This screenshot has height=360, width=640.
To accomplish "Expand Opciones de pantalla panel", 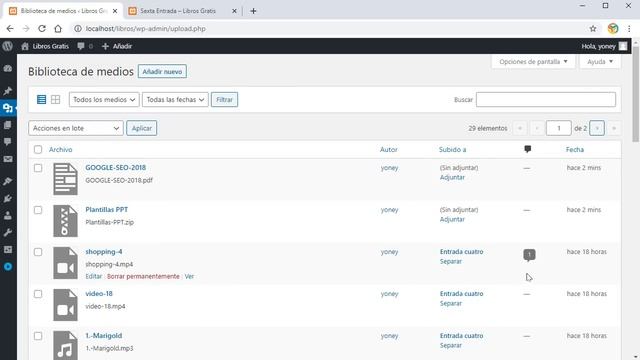I will coord(533,62).
